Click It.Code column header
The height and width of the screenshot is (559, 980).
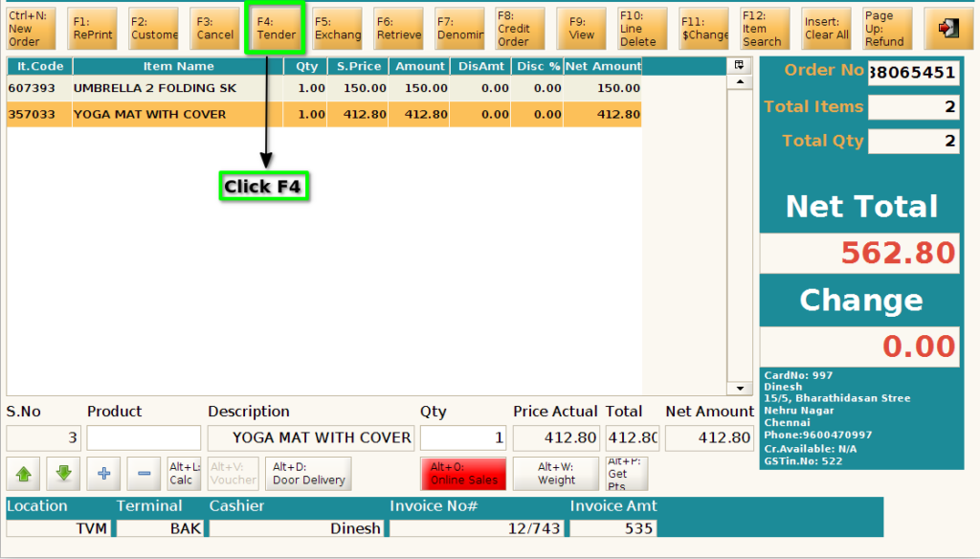click(40, 66)
